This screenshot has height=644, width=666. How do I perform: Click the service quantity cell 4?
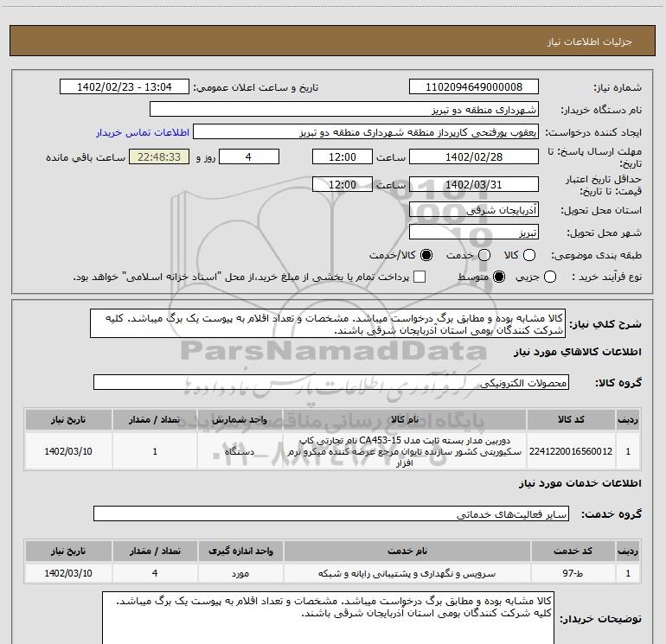tap(155, 573)
